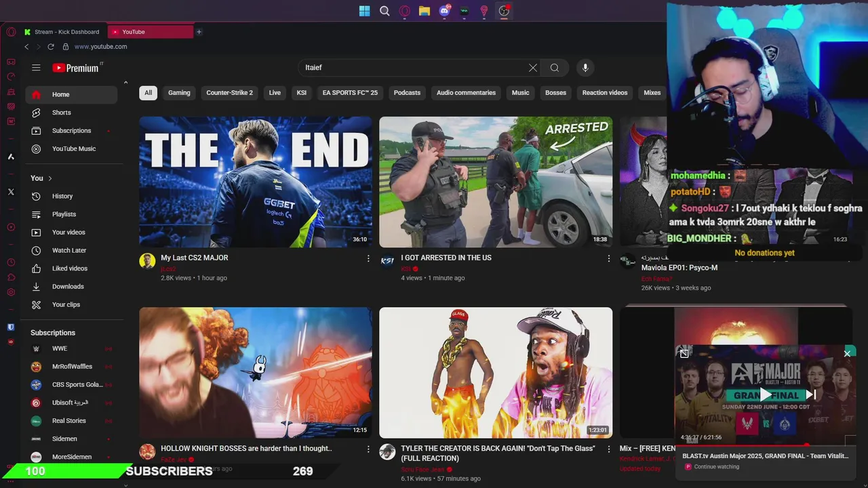This screenshot has height=488, width=868.
Task: Switch to the YouTube browser tab
Action: tap(149, 32)
